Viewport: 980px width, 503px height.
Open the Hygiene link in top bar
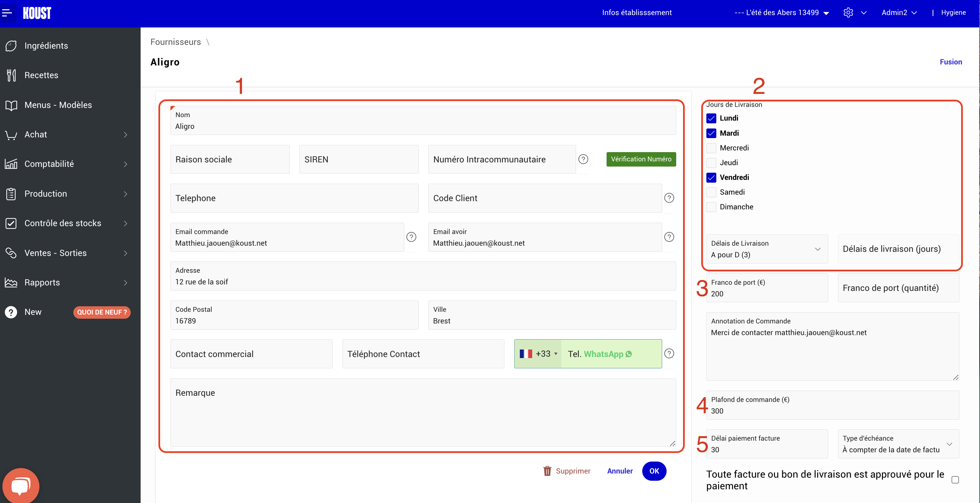pos(953,13)
